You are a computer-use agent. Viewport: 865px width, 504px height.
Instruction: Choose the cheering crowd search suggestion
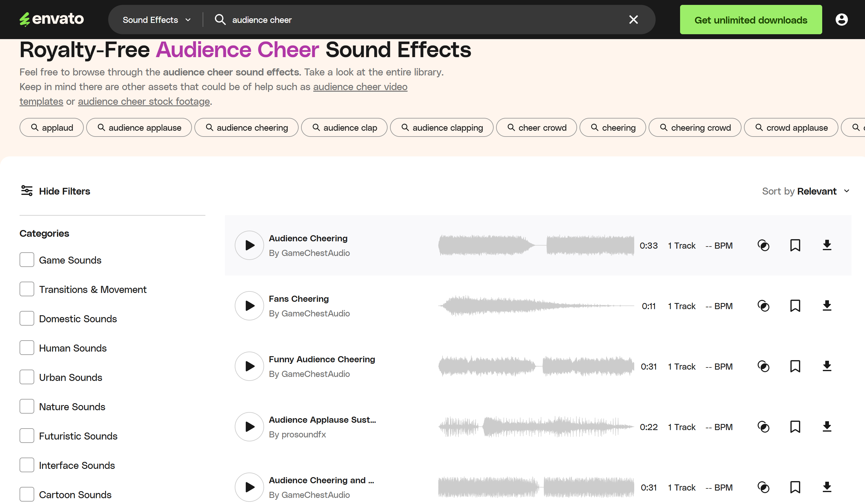point(695,128)
